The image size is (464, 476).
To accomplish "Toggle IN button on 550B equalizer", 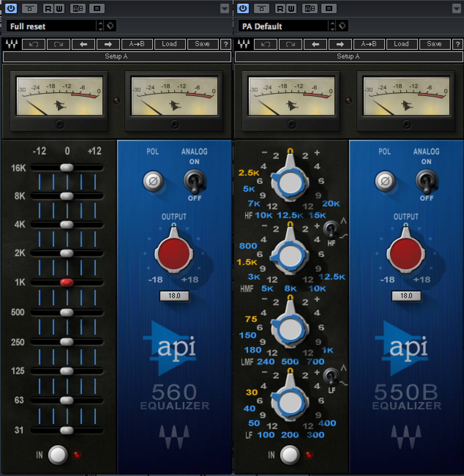I will click(290, 454).
